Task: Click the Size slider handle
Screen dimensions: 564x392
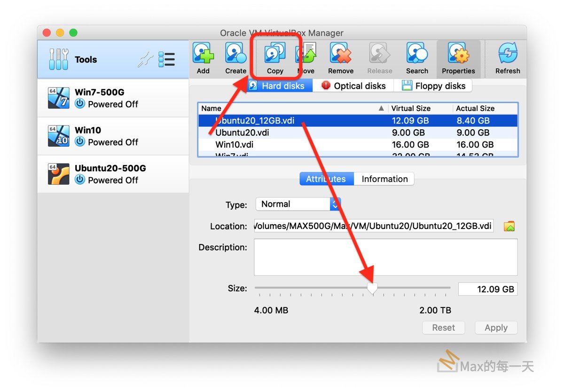Action: 372,288
